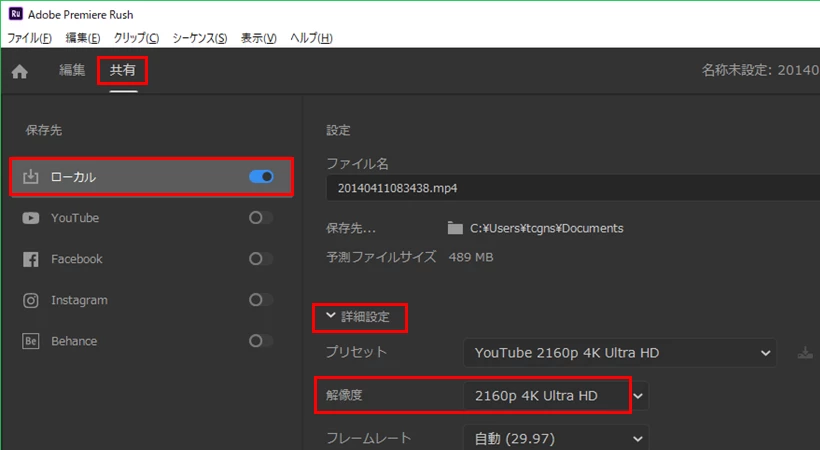The image size is (820, 450).
Task: Click the preset download icon beside プリセット
Action: click(805, 353)
